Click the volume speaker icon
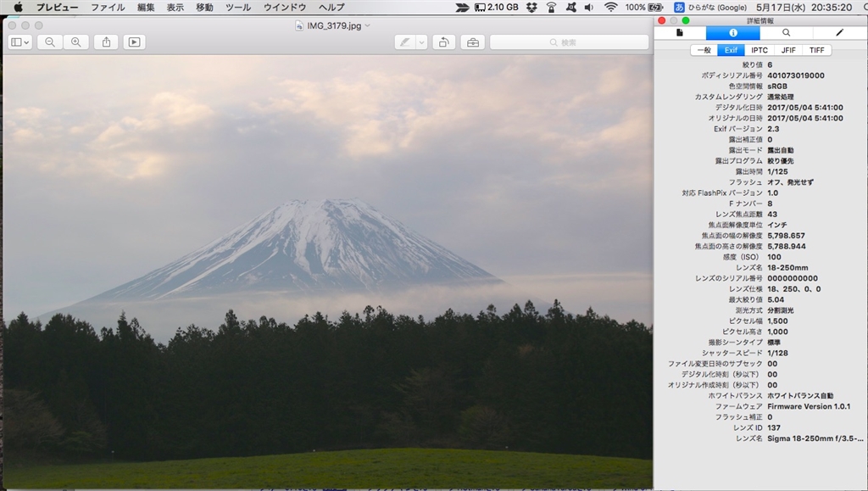Screen dimensions: 868x491 pos(589,7)
